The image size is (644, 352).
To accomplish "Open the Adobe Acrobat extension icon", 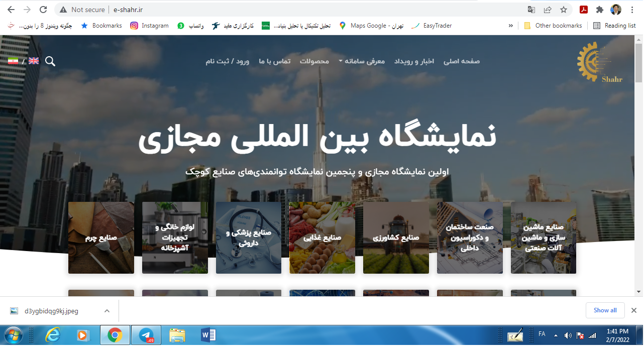I will (x=583, y=9).
